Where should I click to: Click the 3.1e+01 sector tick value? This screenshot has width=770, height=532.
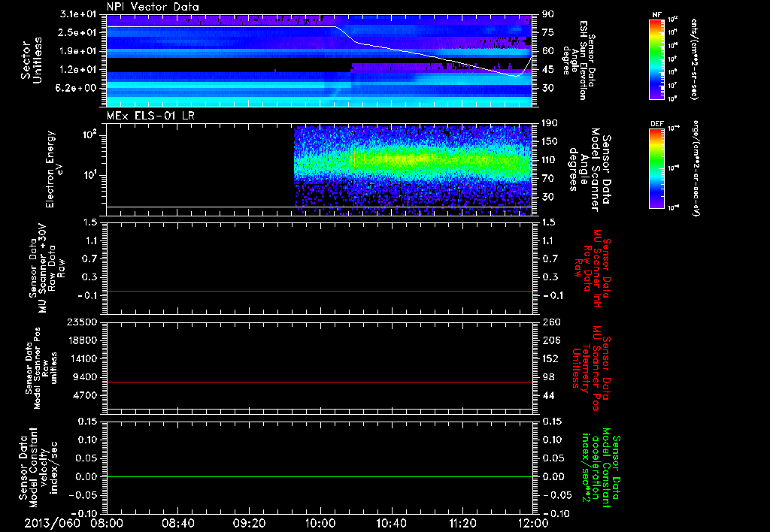tap(77, 14)
